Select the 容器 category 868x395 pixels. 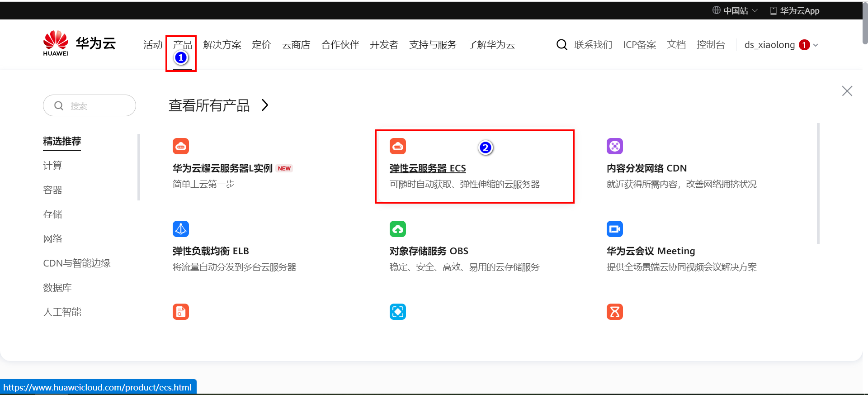pyautogui.click(x=52, y=190)
